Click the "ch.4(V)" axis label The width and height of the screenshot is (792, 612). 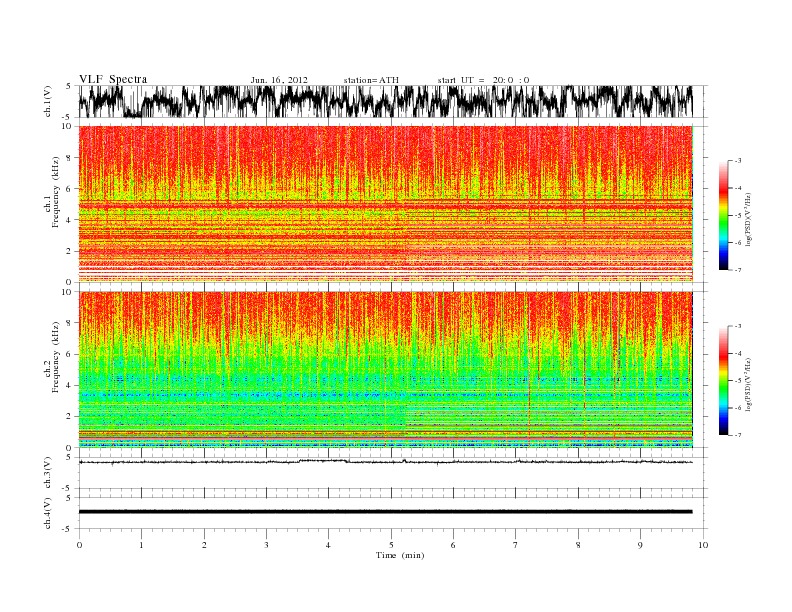(47, 513)
